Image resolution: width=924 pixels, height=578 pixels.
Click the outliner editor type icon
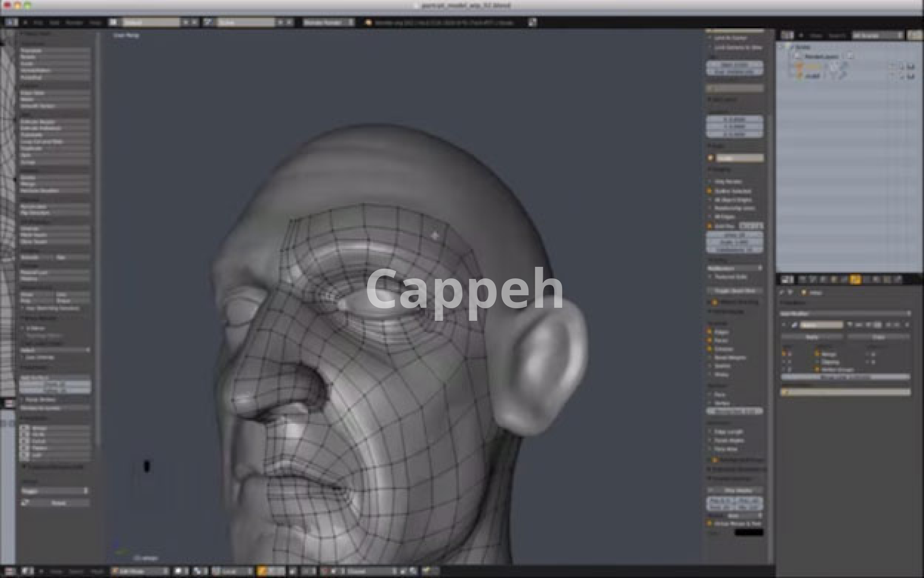787,35
